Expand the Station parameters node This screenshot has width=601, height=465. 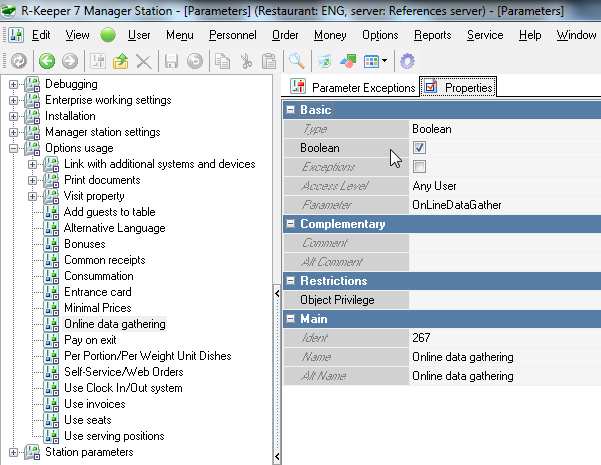[13, 452]
